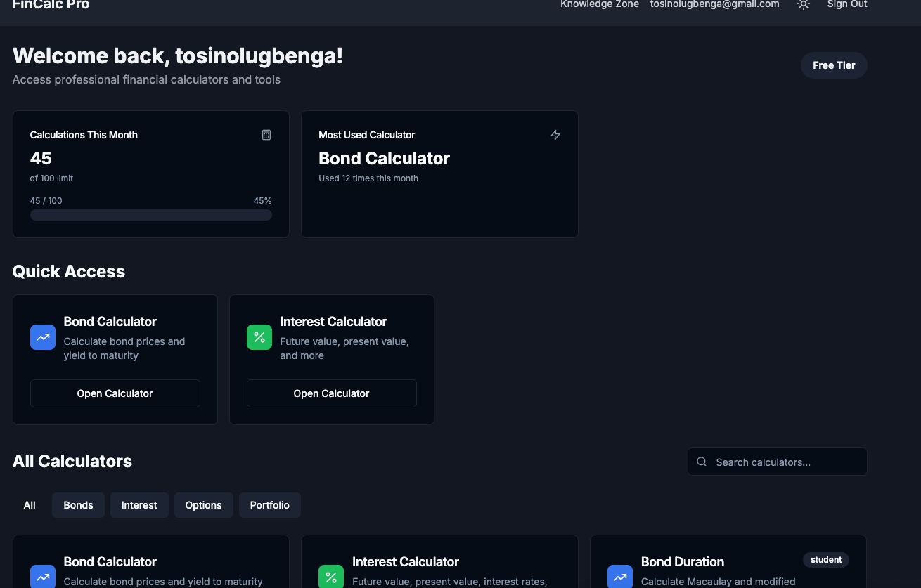Screen dimensions: 921x588
Task: Click the green percent icon in Quick Access Interest Calculator
Action: (x=259, y=337)
